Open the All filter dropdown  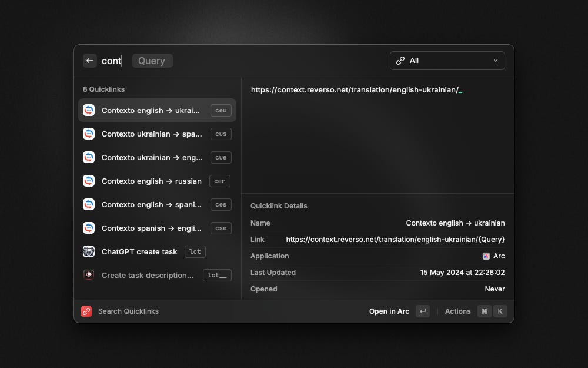pos(447,61)
